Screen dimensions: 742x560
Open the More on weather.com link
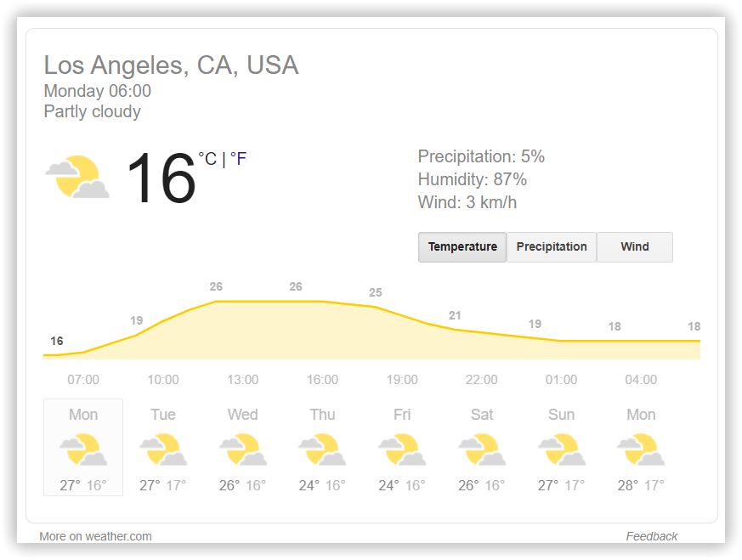[95, 536]
